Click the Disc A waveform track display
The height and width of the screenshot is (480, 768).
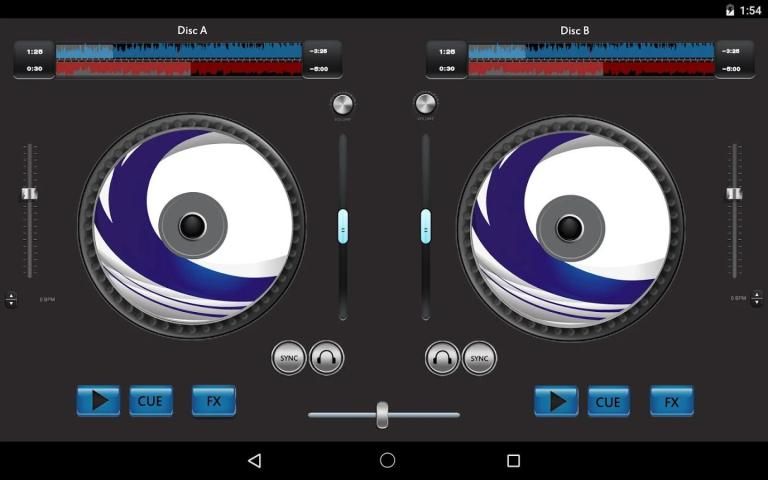coord(178,59)
